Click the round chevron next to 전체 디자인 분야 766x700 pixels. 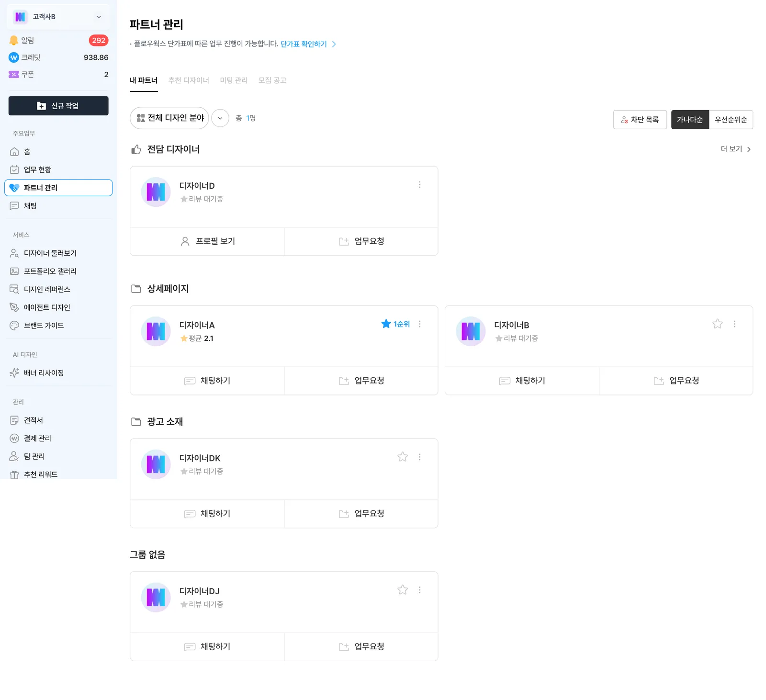[220, 118]
